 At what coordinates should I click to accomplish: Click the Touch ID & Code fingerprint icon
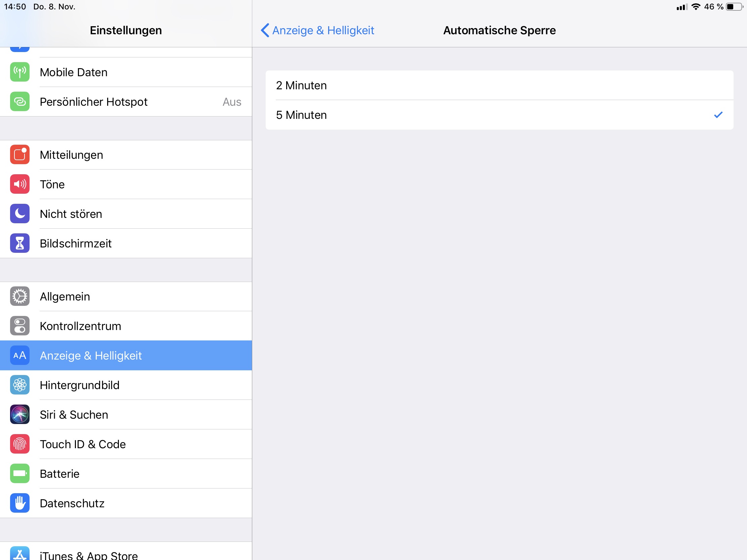pos(19,444)
